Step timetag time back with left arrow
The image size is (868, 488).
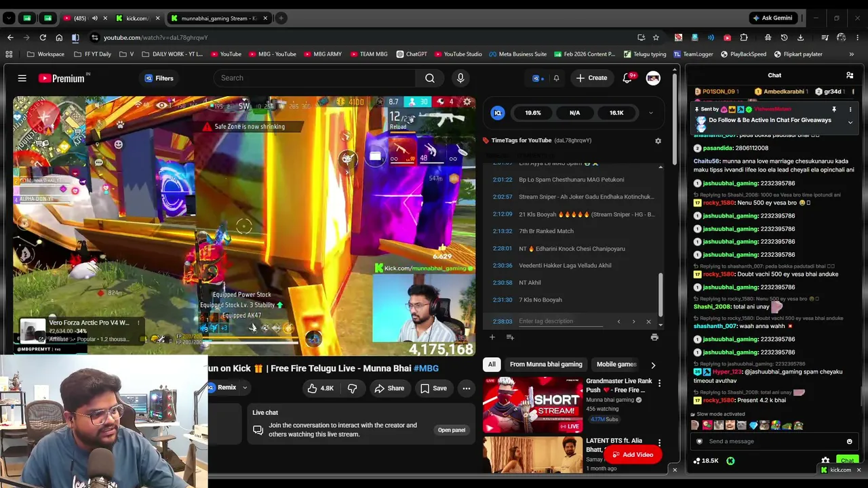point(618,321)
